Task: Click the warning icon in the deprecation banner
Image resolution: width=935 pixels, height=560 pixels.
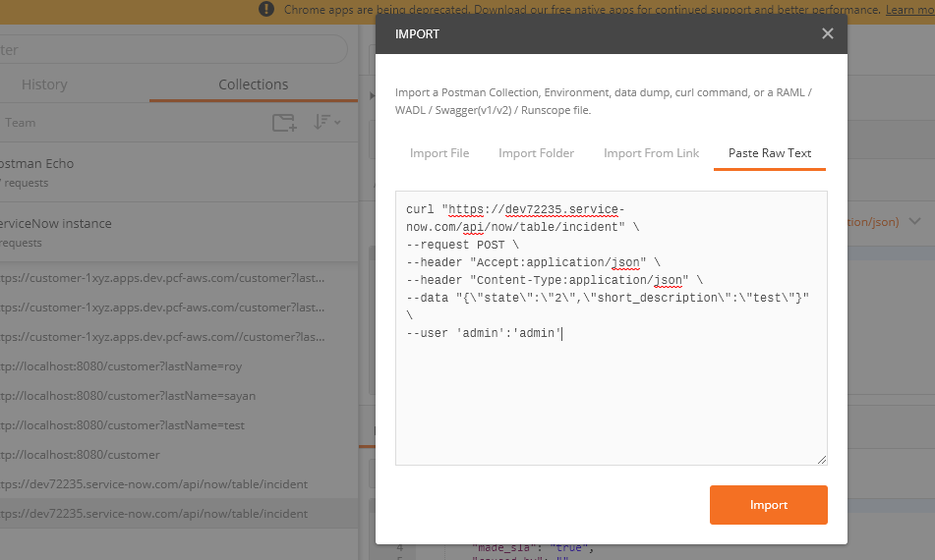Action: click(266, 9)
